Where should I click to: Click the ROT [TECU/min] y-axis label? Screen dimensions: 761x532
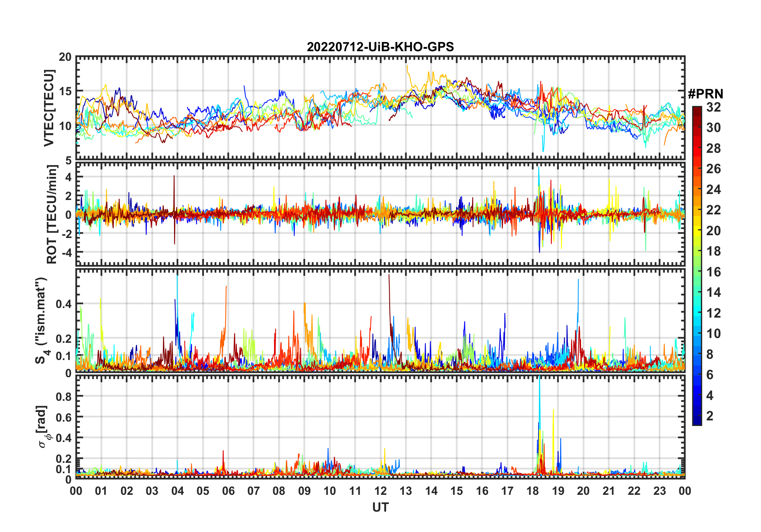[52, 214]
